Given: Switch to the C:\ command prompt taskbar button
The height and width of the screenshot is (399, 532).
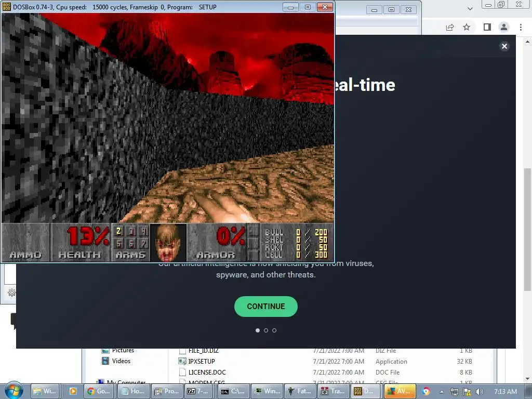Looking at the screenshot, I should (233, 391).
